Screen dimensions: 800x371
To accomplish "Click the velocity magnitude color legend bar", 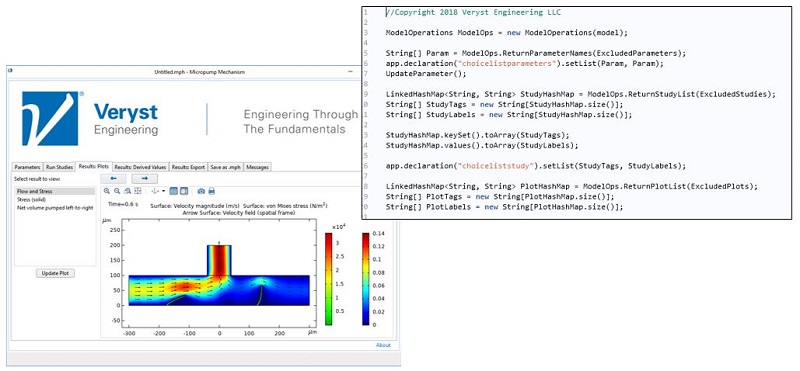I will (x=366, y=279).
